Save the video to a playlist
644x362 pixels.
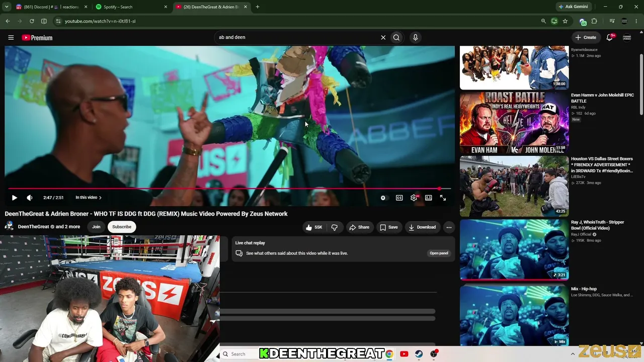(389, 227)
